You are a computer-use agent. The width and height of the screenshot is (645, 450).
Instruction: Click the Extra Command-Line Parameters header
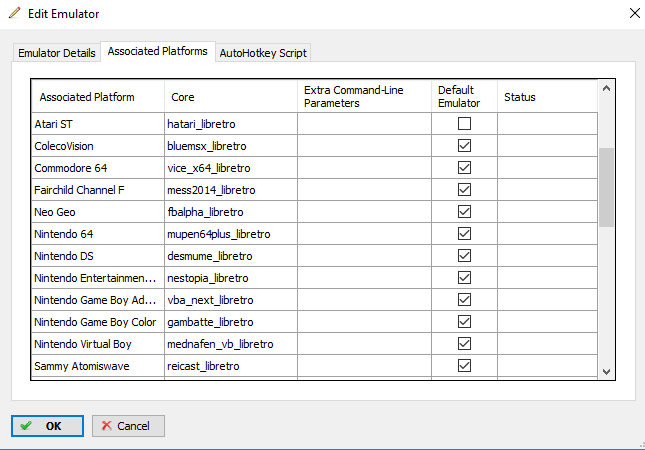(364, 97)
